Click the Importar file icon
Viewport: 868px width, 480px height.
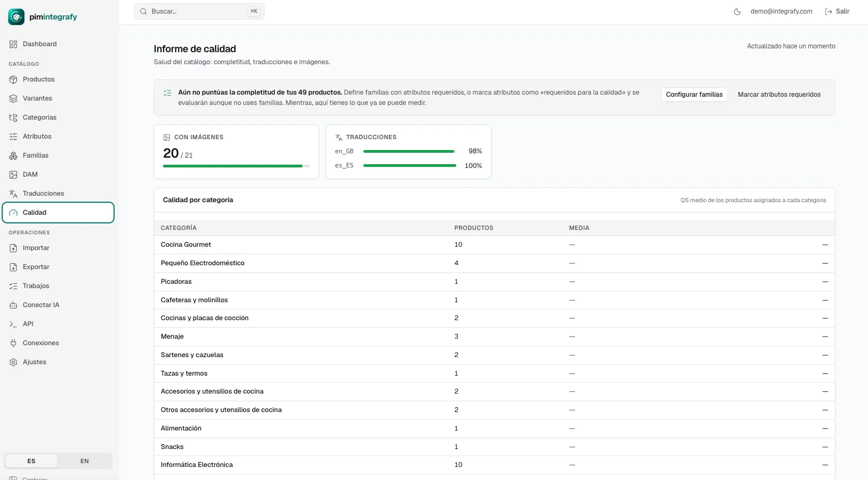(14, 248)
